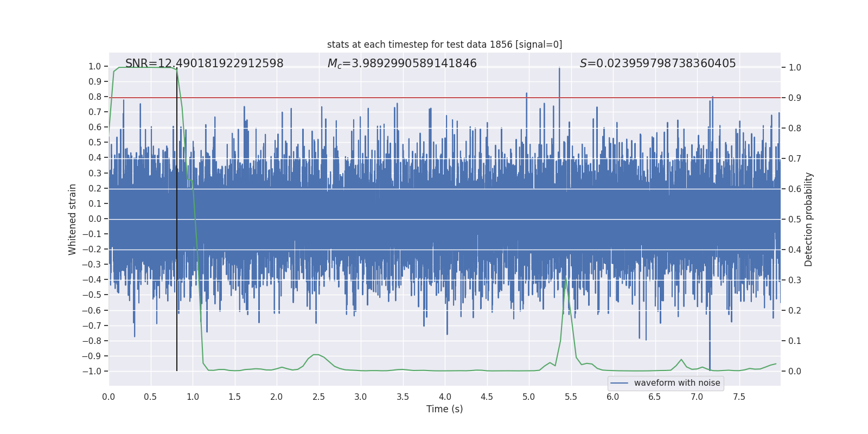The image size is (868, 434).
Task: Click the 'Time (s)' x-axis label
Action: click(x=444, y=409)
